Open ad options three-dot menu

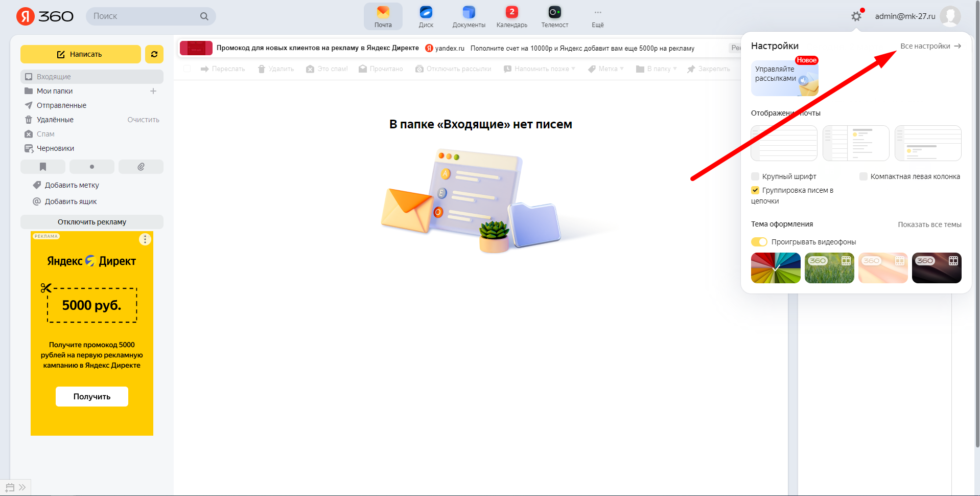point(145,239)
